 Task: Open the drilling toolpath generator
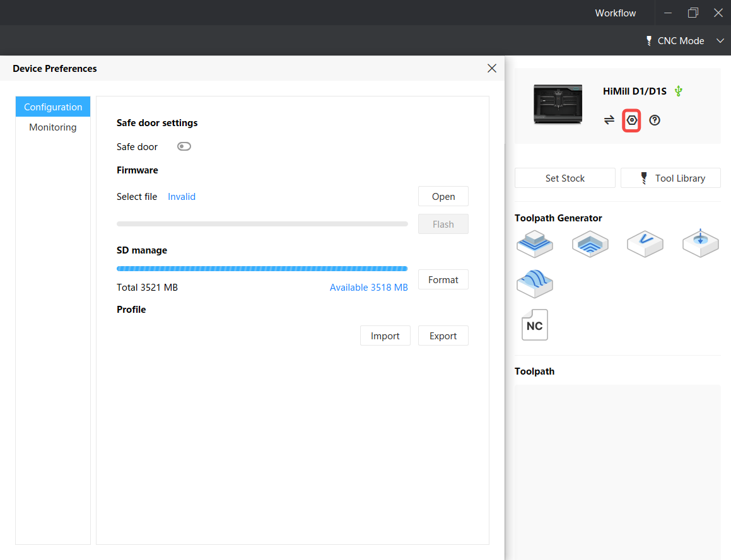pos(700,243)
